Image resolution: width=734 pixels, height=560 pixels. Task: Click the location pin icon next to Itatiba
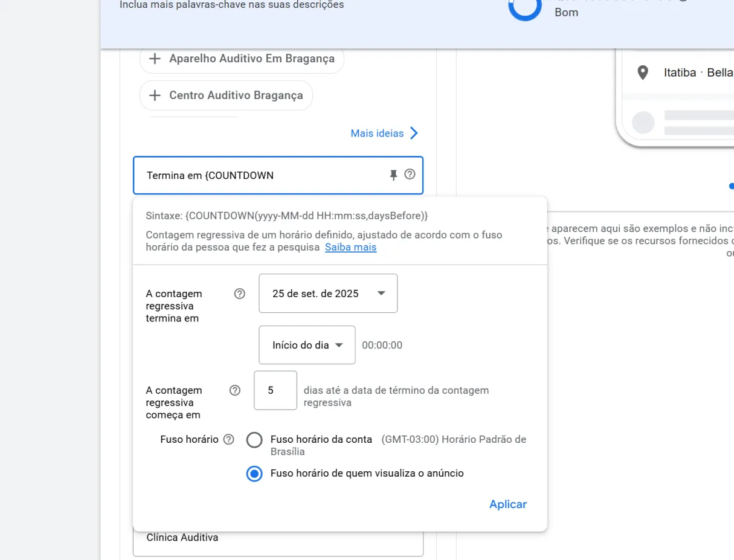pos(643,72)
